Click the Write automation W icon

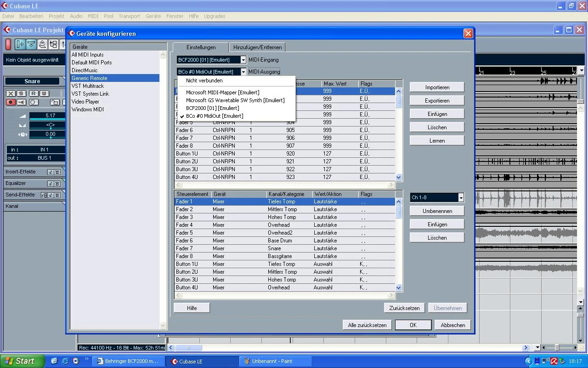44,93
